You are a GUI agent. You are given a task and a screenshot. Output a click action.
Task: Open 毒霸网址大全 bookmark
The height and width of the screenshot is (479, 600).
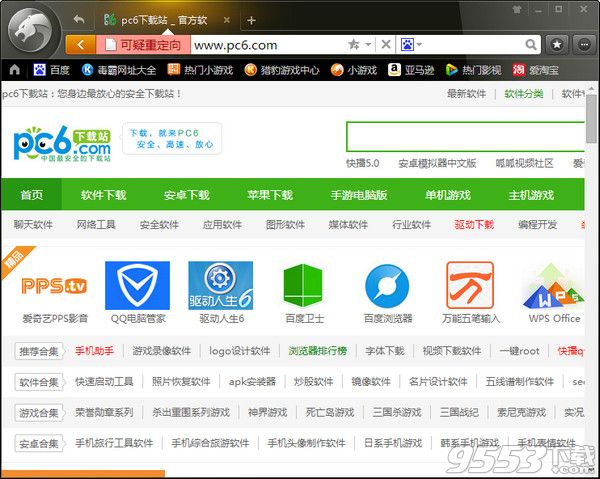[x=119, y=70]
